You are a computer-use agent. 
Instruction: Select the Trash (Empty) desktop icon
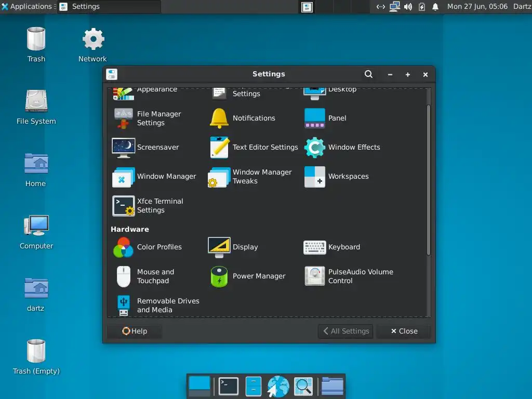click(36, 357)
